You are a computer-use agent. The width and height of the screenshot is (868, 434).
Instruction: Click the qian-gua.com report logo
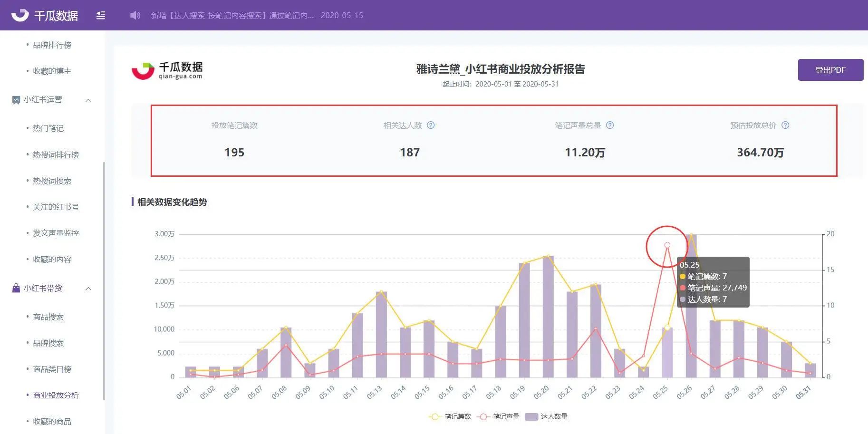(x=167, y=70)
